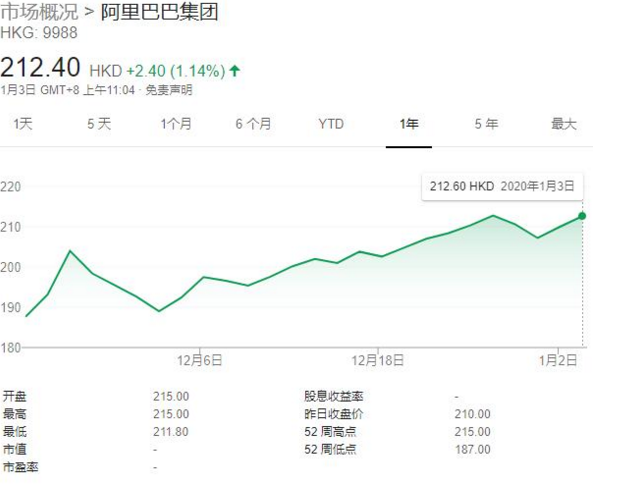Click the HKG: 9988 ticker text
This screenshot has height=489, width=637.
point(39,33)
